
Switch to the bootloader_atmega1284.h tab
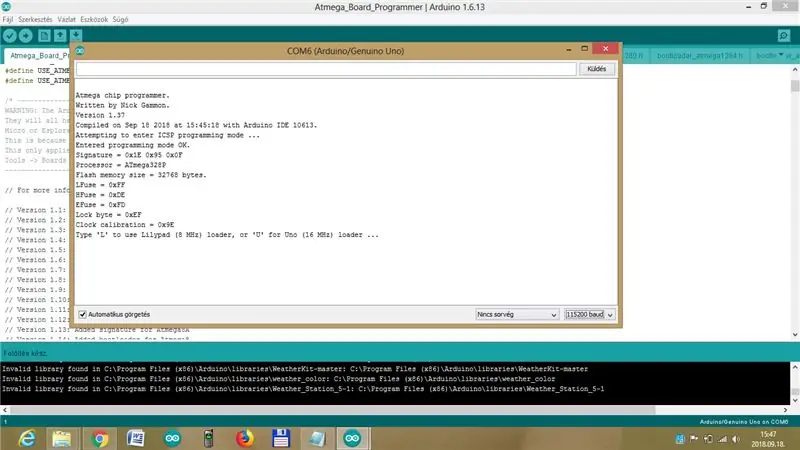point(699,55)
